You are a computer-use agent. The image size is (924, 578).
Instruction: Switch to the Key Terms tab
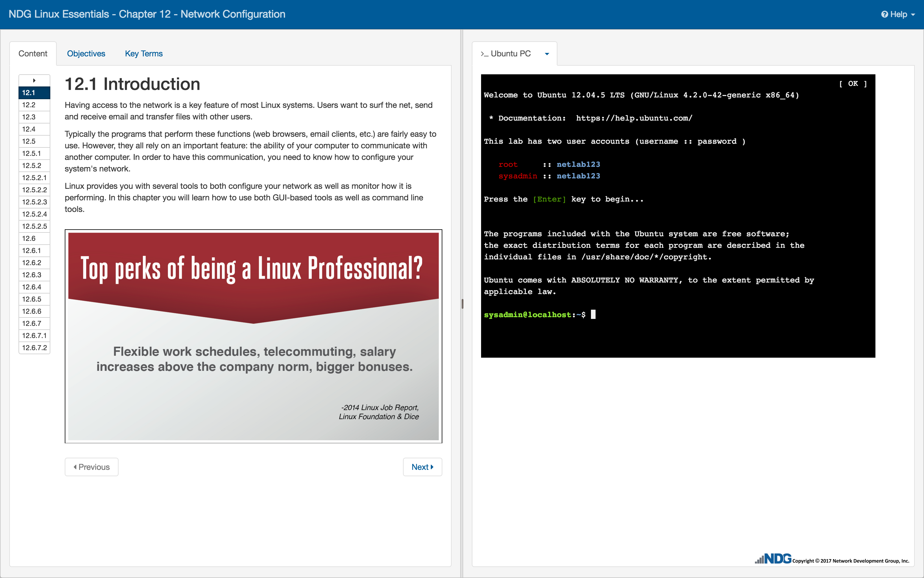(x=144, y=53)
